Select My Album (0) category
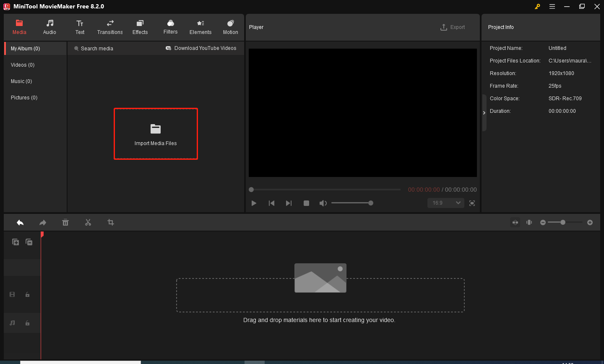This screenshot has width=604, height=364. pyautogui.click(x=35, y=49)
